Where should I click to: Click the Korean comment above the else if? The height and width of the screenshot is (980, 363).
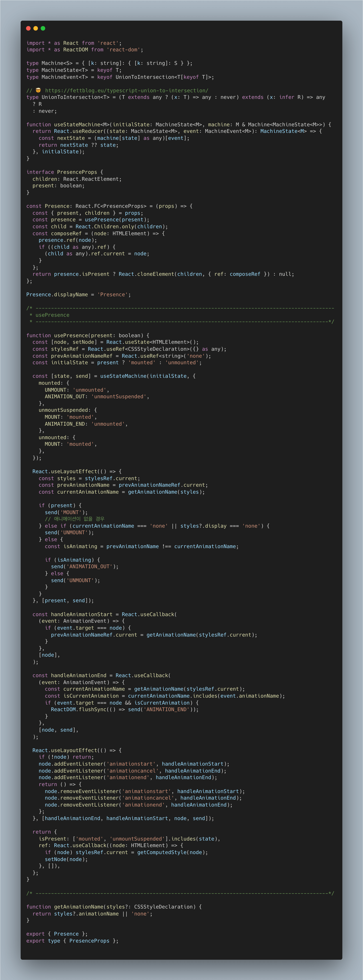click(x=75, y=519)
